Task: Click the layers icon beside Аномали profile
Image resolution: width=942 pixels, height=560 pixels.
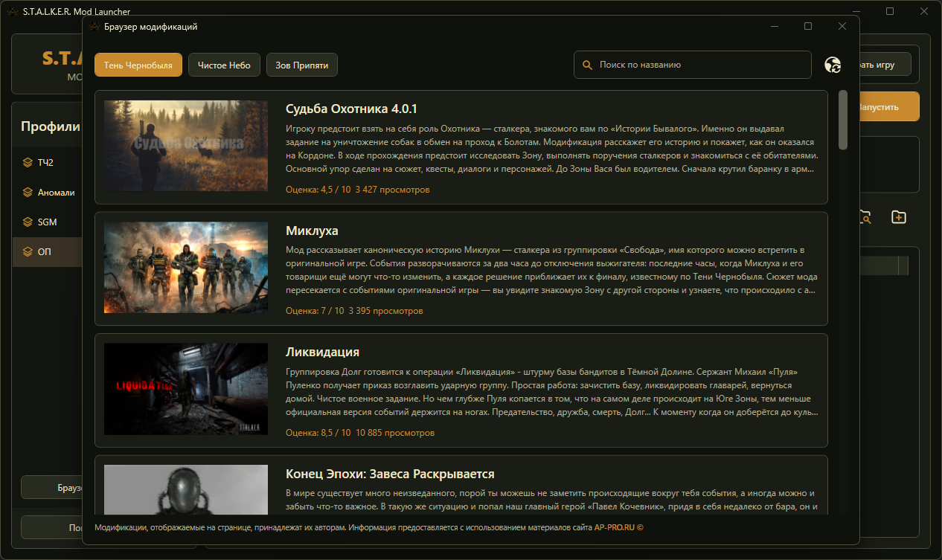Action: coord(28,193)
